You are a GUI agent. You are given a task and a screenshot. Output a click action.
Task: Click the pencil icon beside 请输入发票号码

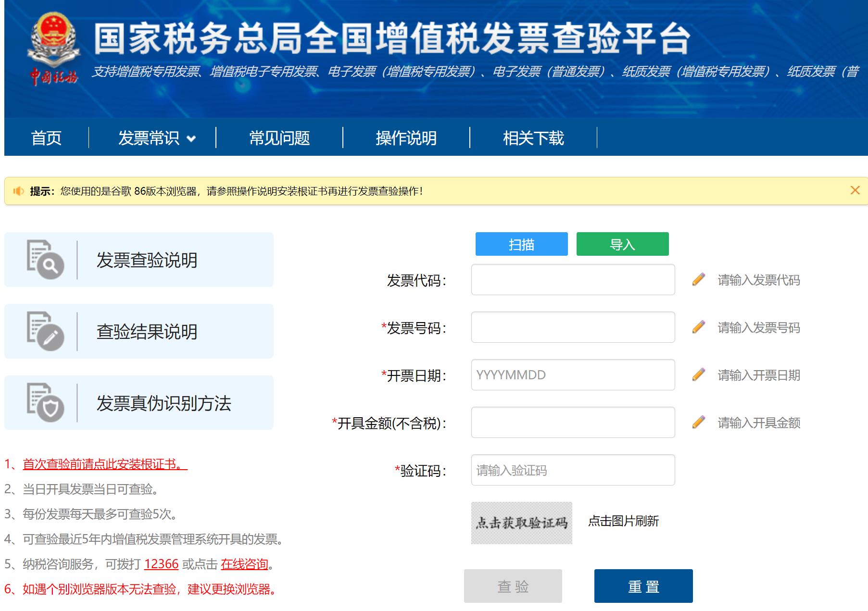(699, 327)
